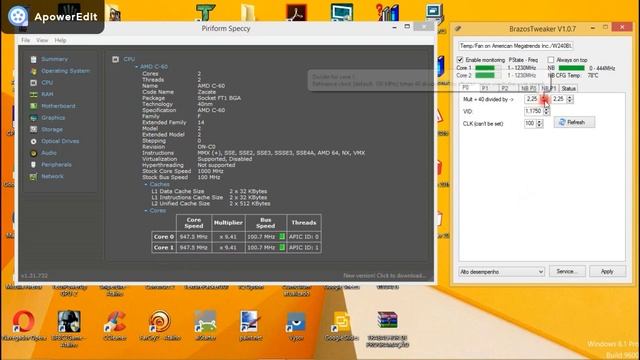Open RAM section in Speccy sidebar
This screenshot has width=640, height=360.
click(47, 94)
